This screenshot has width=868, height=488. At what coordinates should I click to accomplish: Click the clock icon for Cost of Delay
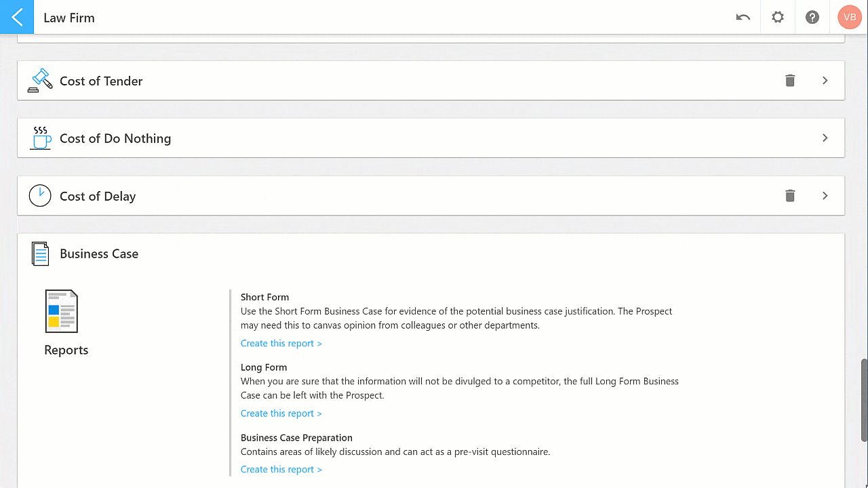40,195
